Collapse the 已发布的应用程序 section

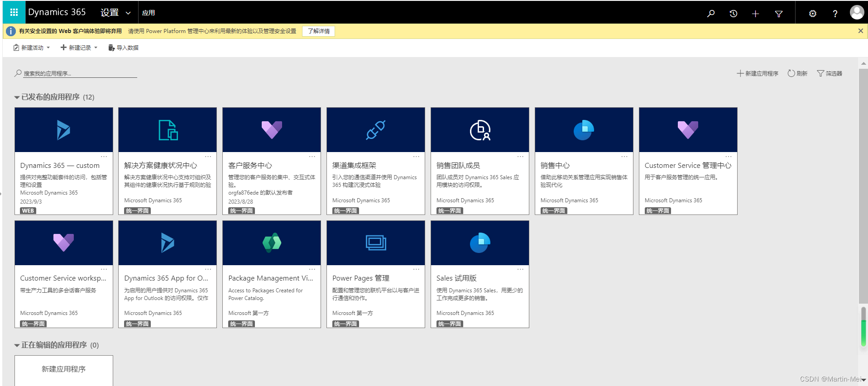tap(17, 97)
